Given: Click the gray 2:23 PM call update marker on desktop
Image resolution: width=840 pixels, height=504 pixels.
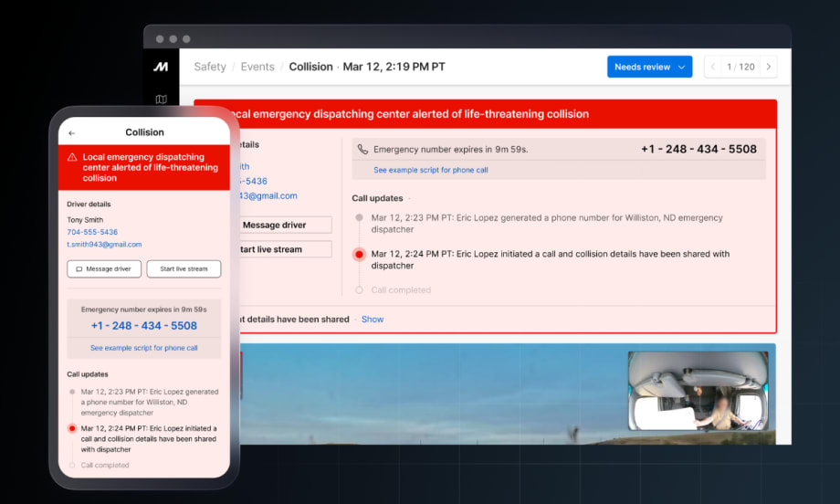Looking at the screenshot, I should [x=359, y=217].
